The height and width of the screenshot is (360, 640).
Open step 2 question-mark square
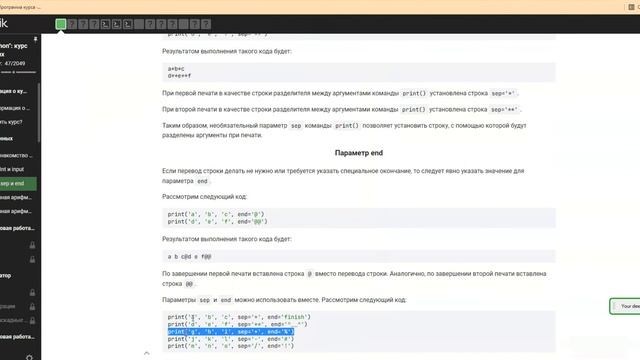tap(72, 24)
